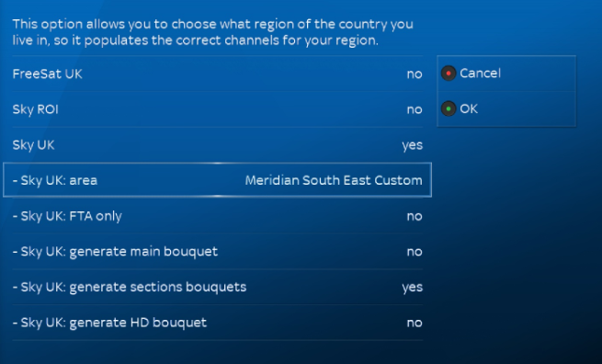
Task: Select the FreeSat UK menu row
Action: [217, 74]
